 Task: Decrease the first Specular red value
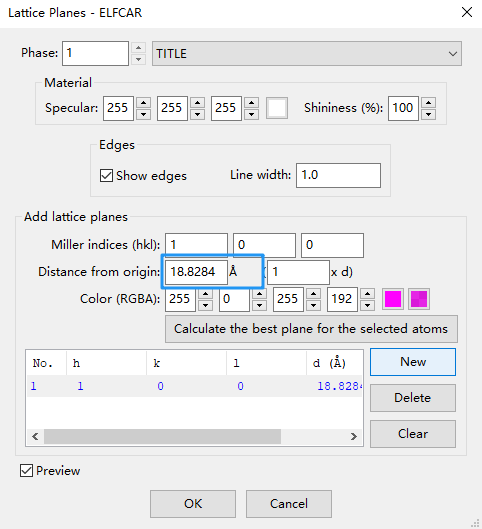point(143,114)
